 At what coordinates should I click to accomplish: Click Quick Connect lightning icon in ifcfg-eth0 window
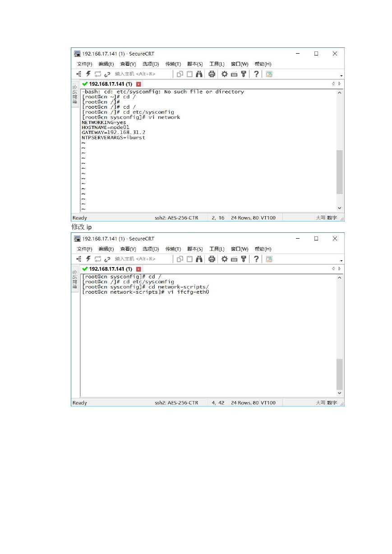[x=88, y=259]
